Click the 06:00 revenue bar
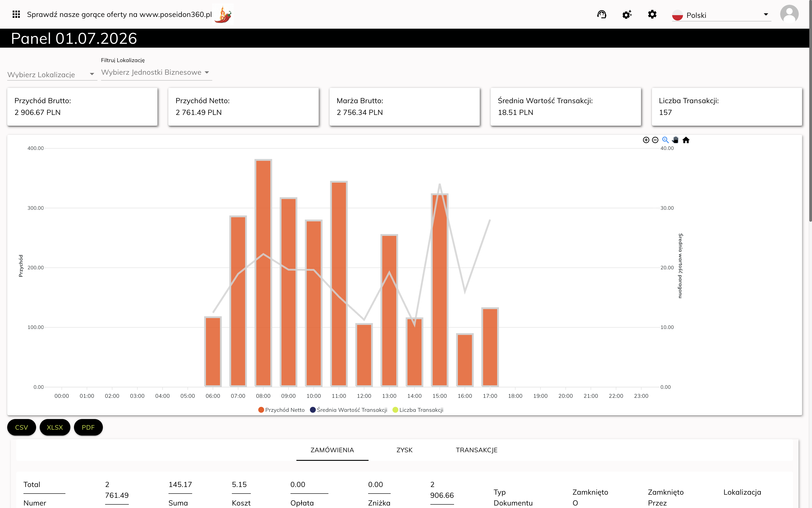The width and height of the screenshot is (812, 508). click(x=213, y=352)
